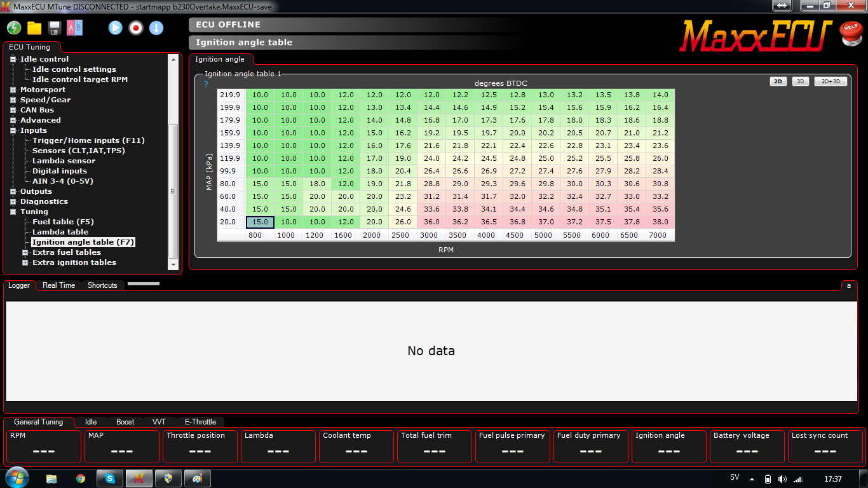The image size is (868, 488).
Task: Switch to 2D table view
Action: pos(778,81)
